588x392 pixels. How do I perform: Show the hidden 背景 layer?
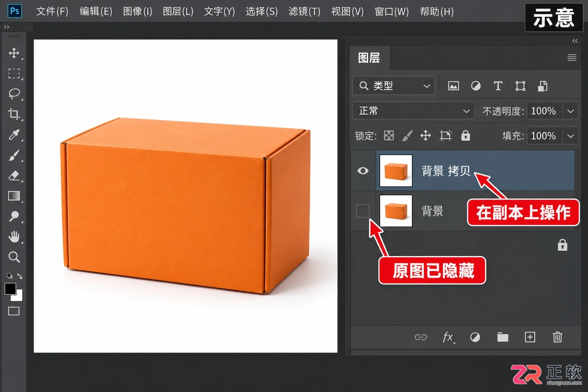click(x=363, y=211)
